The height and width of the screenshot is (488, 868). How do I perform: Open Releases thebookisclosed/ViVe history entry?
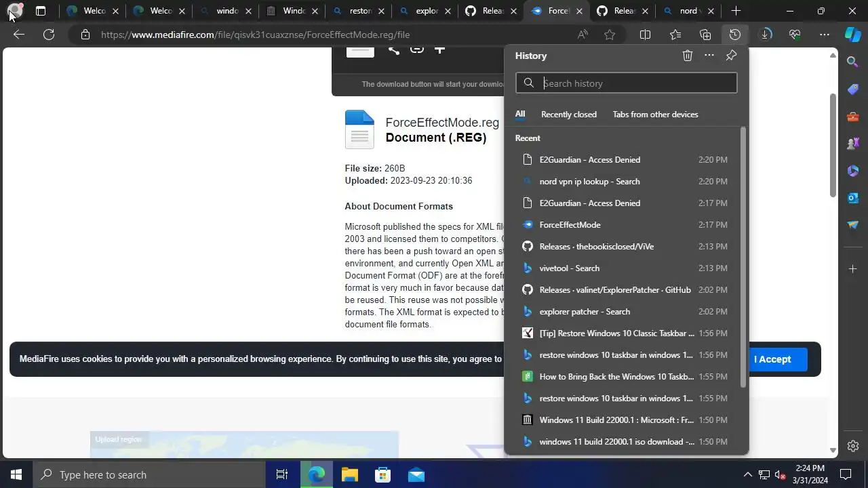624,247
